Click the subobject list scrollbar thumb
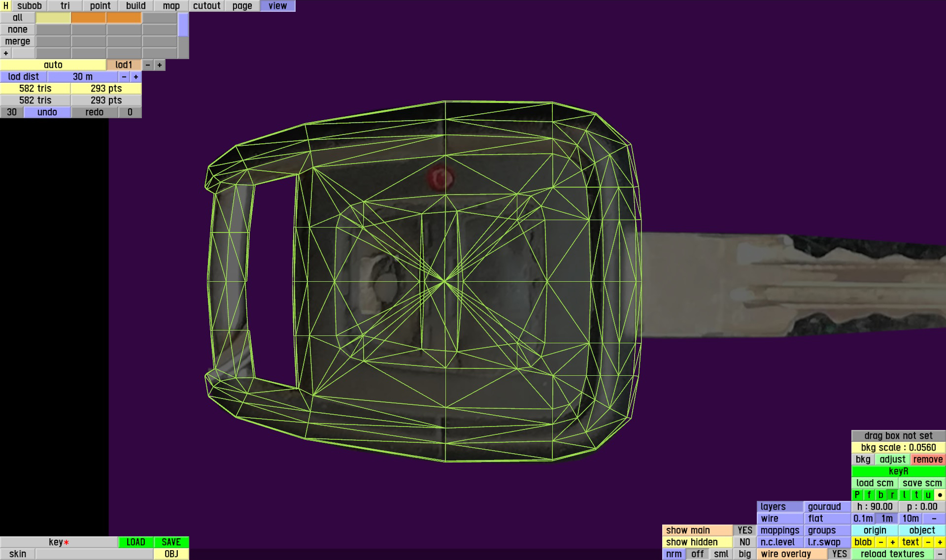The width and height of the screenshot is (946, 560). (x=183, y=25)
